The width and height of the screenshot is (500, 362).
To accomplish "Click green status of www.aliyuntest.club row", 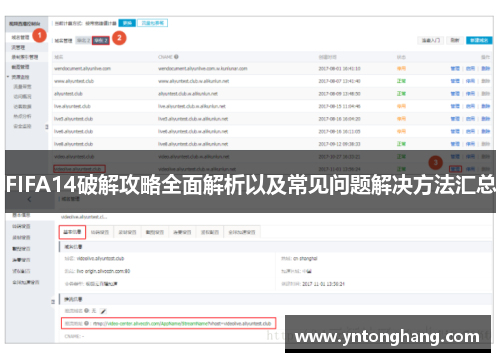I will coord(401,81).
